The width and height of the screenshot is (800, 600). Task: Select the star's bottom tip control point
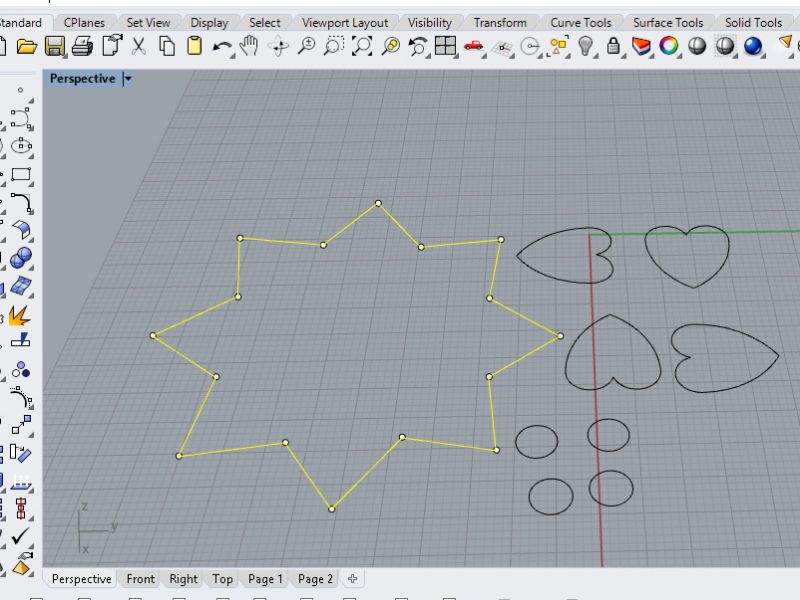pyautogui.click(x=332, y=509)
